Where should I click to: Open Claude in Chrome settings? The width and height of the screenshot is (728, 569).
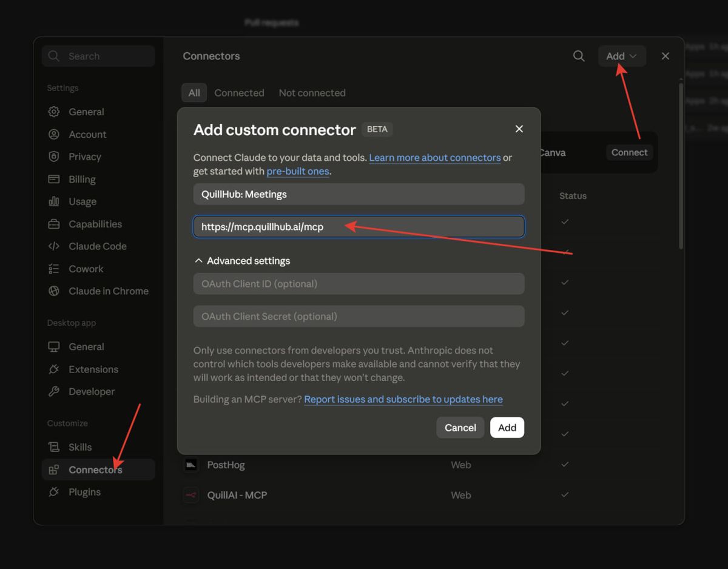[98, 291]
